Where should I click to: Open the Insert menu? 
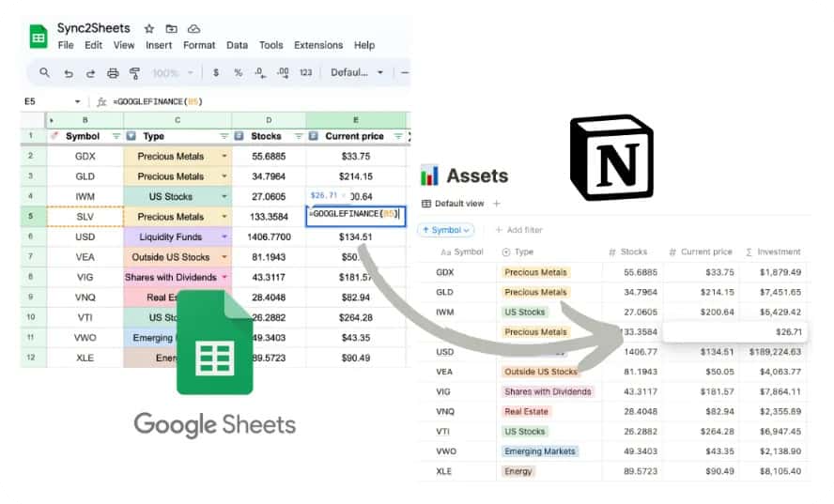coord(159,45)
